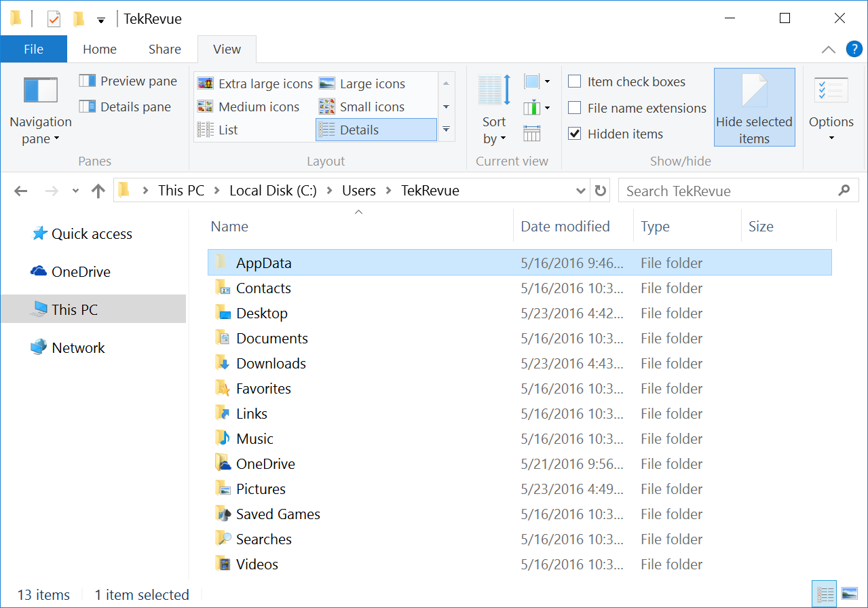The image size is (868, 608).
Task: Collapse the ribbon with the chevron
Action: pyautogui.click(x=829, y=49)
